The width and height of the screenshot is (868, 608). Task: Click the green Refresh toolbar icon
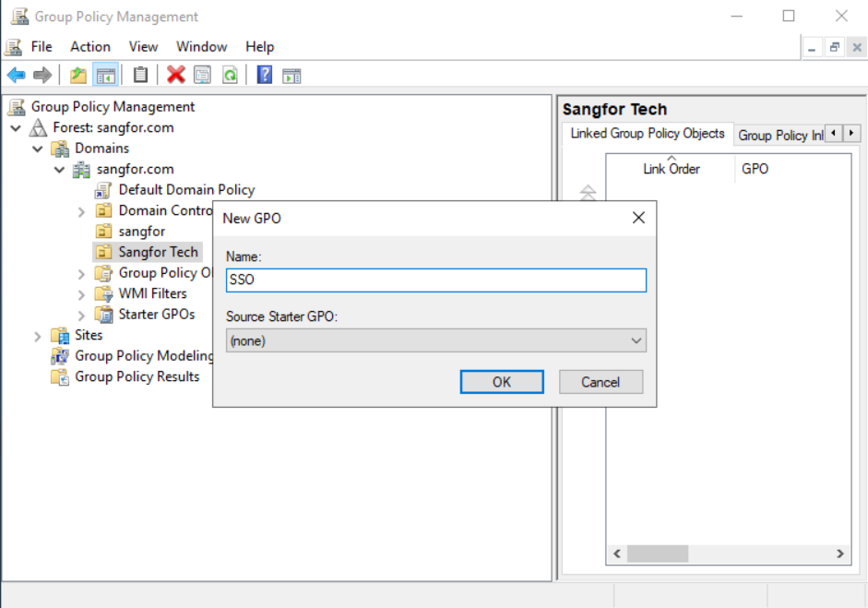point(230,75)
